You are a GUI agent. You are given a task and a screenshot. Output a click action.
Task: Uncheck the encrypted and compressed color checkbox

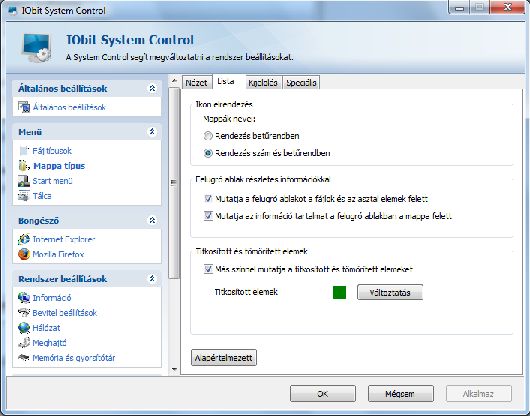point(208,269)
